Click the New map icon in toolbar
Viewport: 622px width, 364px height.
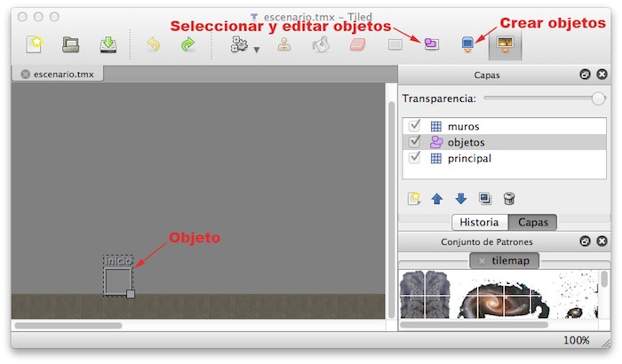[34, 44]
